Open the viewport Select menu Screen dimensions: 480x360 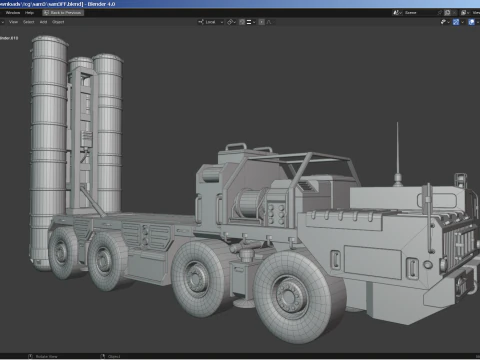point(29,22)
